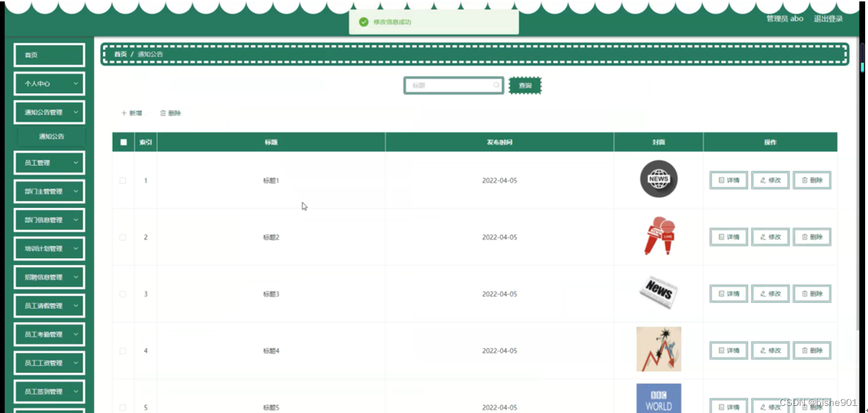The width and height of the screenshot is (868, 413).
Task: Click the globe NEWS cover thumbnail
Action: [x=659, y=179]
